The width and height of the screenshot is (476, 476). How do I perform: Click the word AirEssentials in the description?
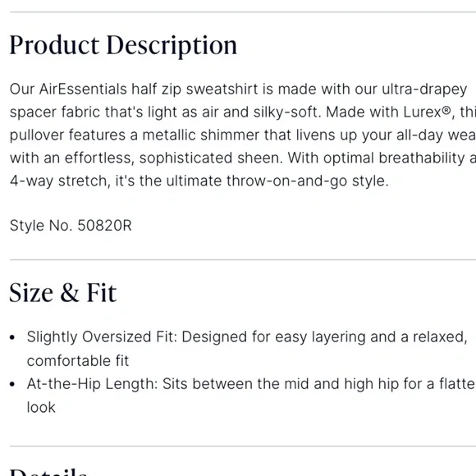click(x=83, y=89)
